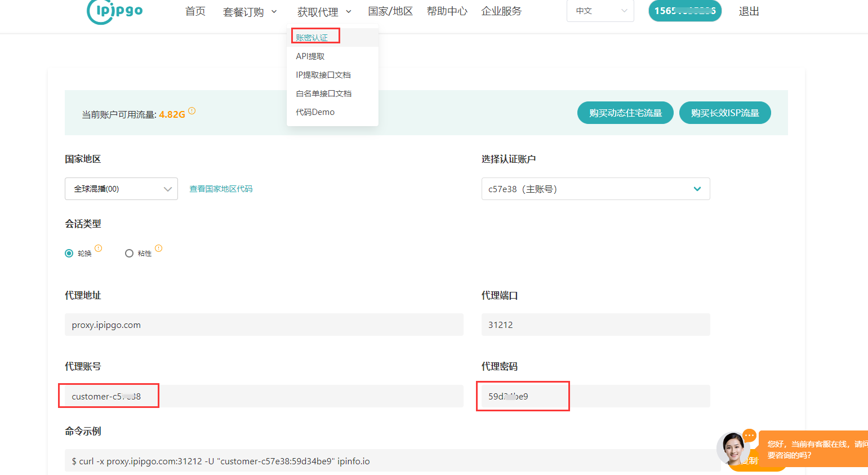Select 账密认证 from dropdown menu
This screenshot has height=475, width=868.
click(x=332, y=38)
